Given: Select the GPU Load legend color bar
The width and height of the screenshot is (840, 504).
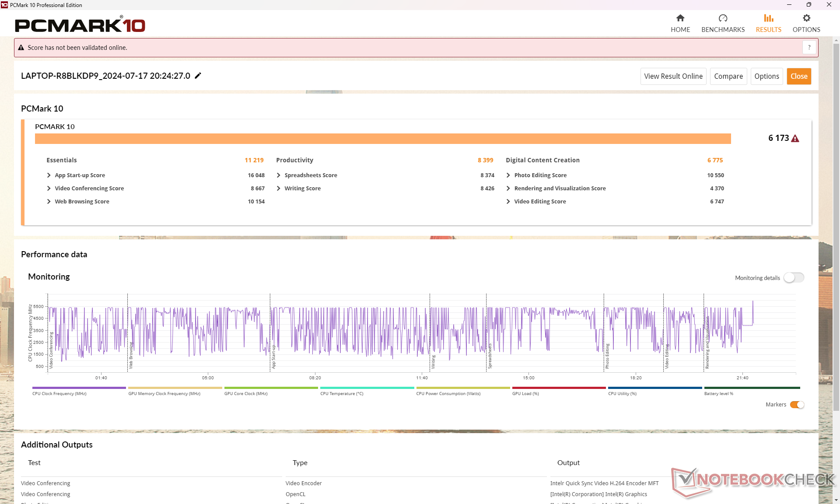Looking at the screenshot, I should 559,388.
